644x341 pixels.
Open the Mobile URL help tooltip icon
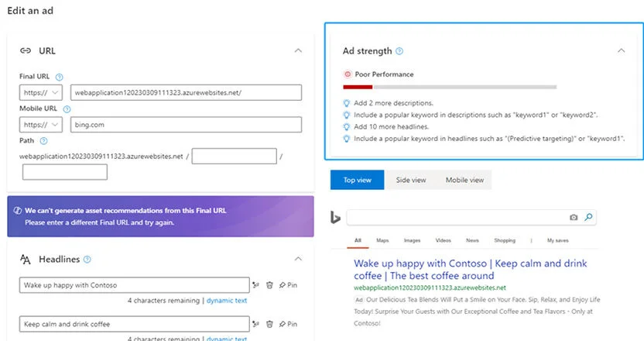click(x=67, y=109)
